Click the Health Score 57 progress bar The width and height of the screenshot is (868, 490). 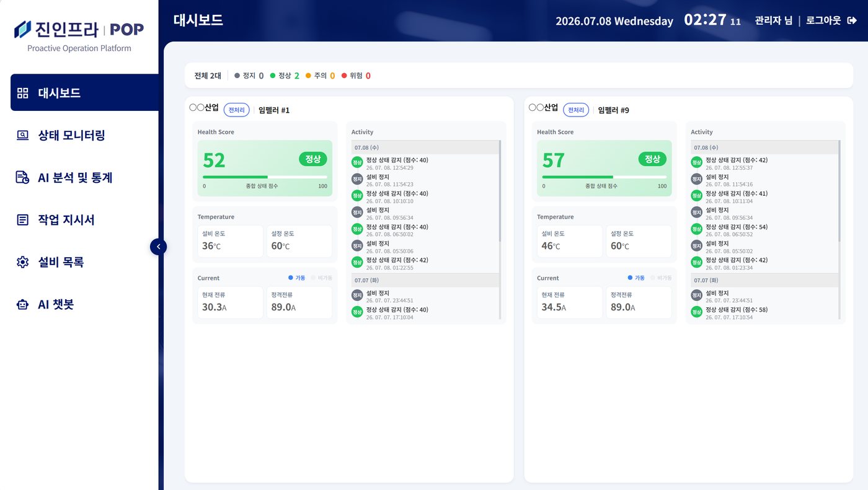tap(604, 177)
